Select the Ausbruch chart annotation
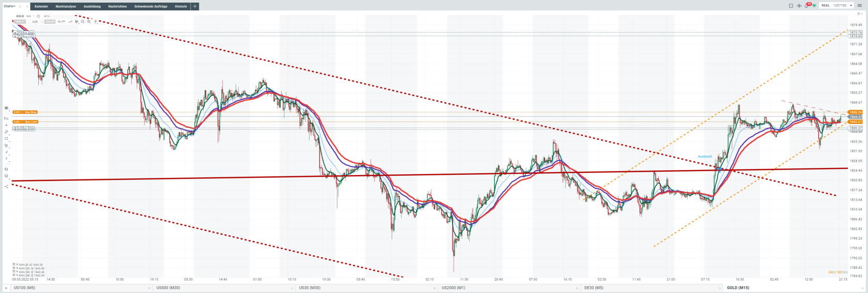The height and width of the screenshot is (293, 868). pos(705,157)
